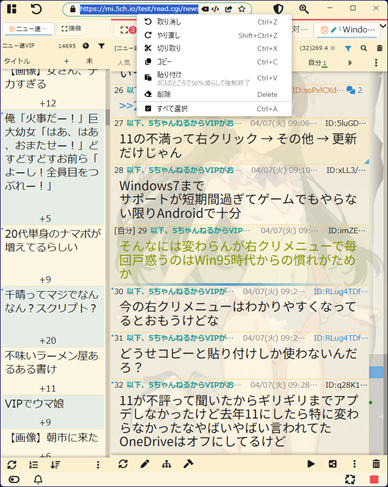
Task: Open thread VIPでウマ娘
Action: tap(53, 412)
